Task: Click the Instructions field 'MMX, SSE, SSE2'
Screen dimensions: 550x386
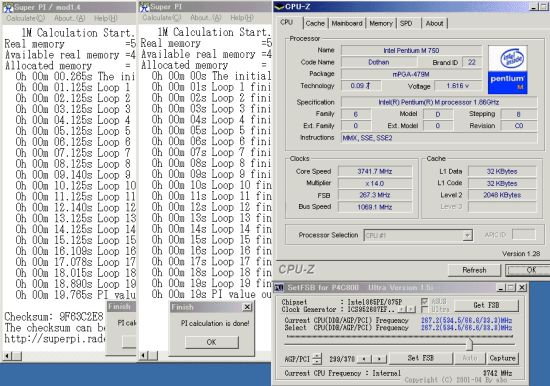Action: tap(439, 138)
